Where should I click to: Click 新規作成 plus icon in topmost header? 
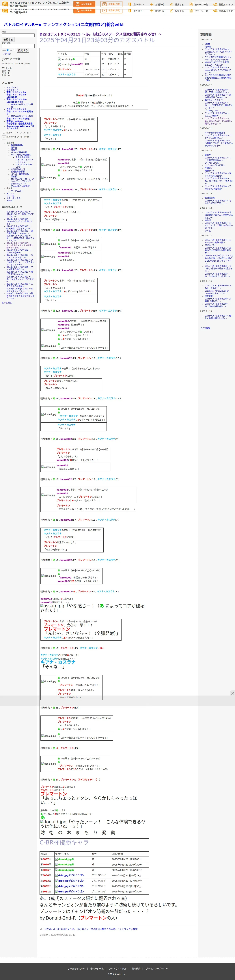(151, 5)
